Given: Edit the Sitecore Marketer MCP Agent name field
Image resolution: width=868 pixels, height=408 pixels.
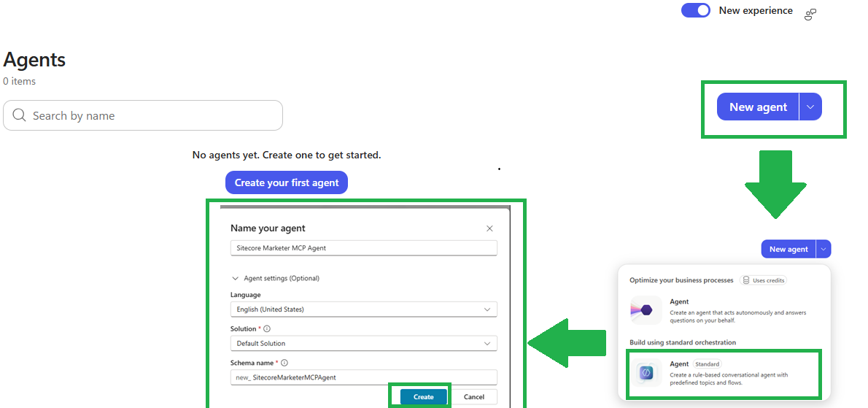Looking at the screenshot, I should pyautogui.click(x=364, y=248).
